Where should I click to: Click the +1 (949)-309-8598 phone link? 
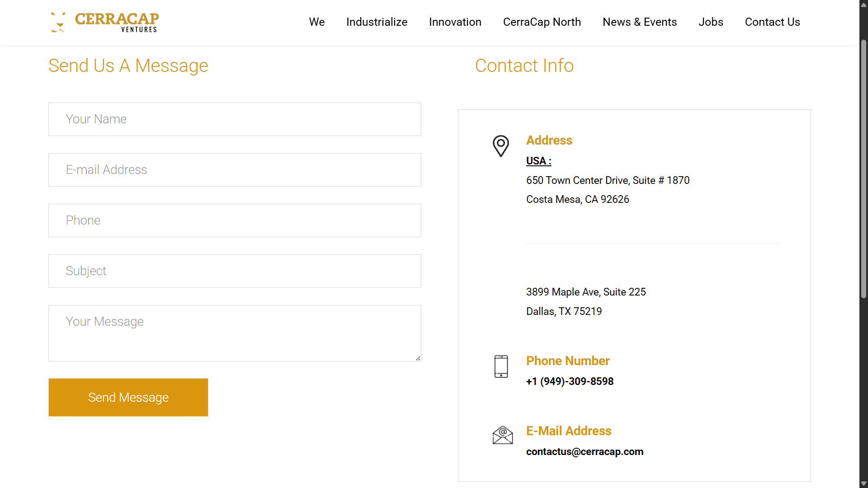(x=570, y=381)
